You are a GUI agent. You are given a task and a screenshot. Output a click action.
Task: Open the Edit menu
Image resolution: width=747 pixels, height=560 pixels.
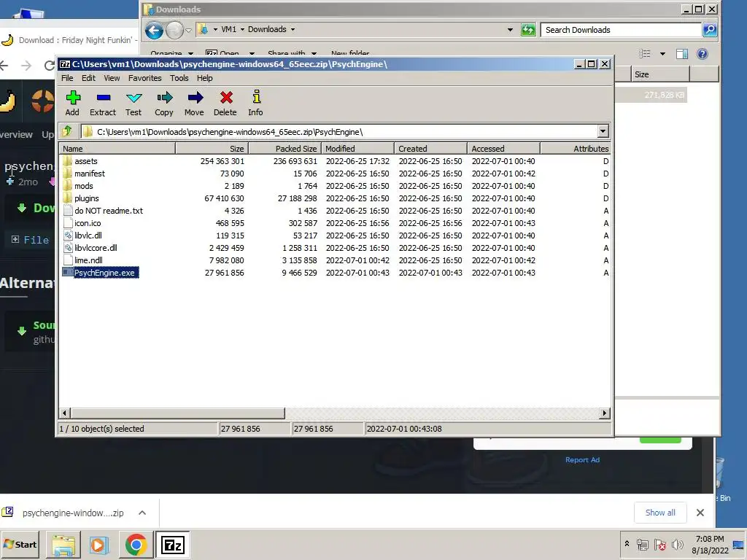88,78
